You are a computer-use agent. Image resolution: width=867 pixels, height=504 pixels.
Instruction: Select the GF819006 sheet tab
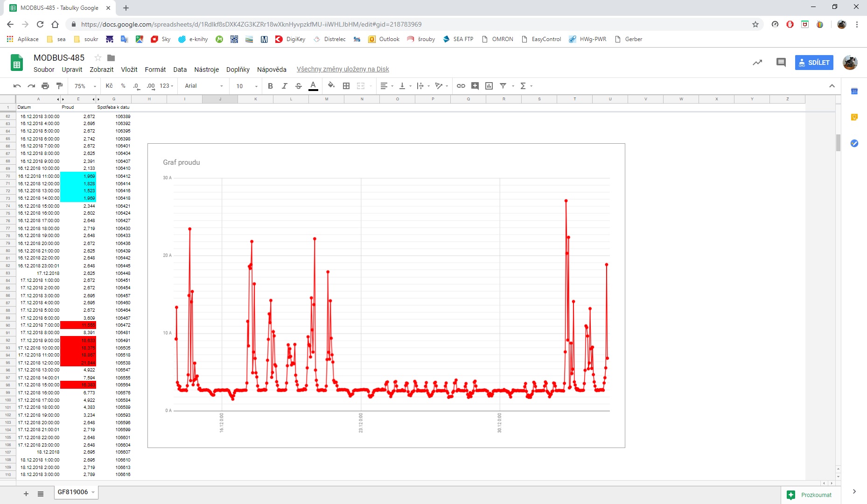[73, 492]
